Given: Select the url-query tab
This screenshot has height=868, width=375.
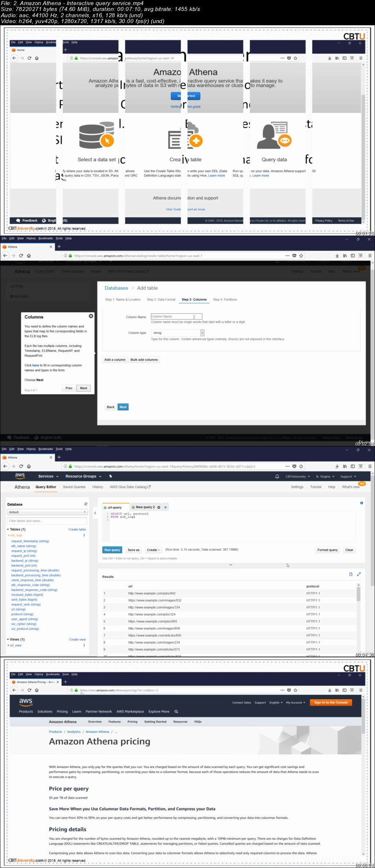Looking at the screenshot, I should 115,507.
